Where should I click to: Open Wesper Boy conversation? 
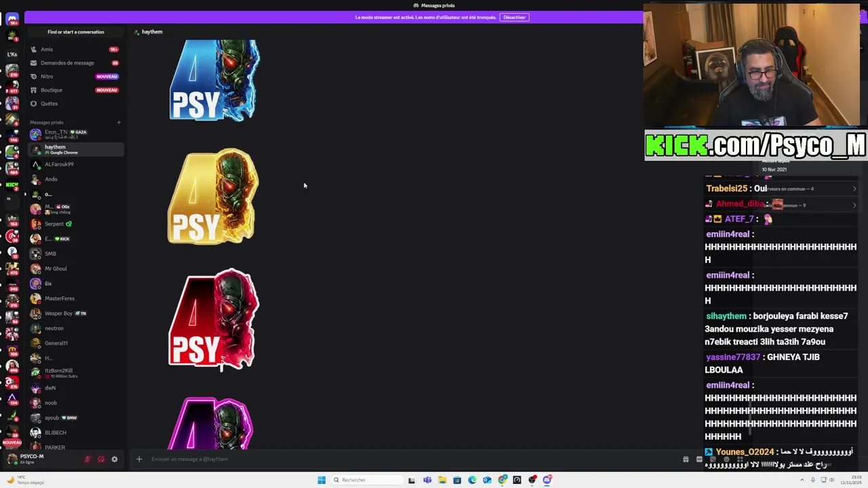[x=75, y=313]
